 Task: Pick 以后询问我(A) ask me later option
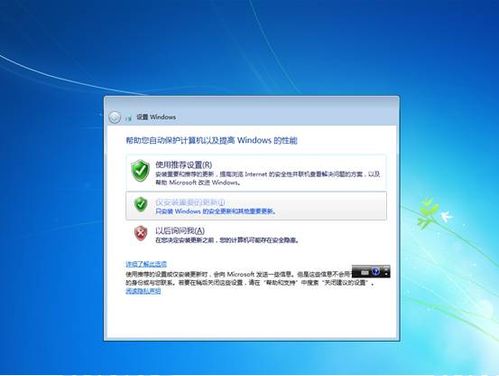256,234
